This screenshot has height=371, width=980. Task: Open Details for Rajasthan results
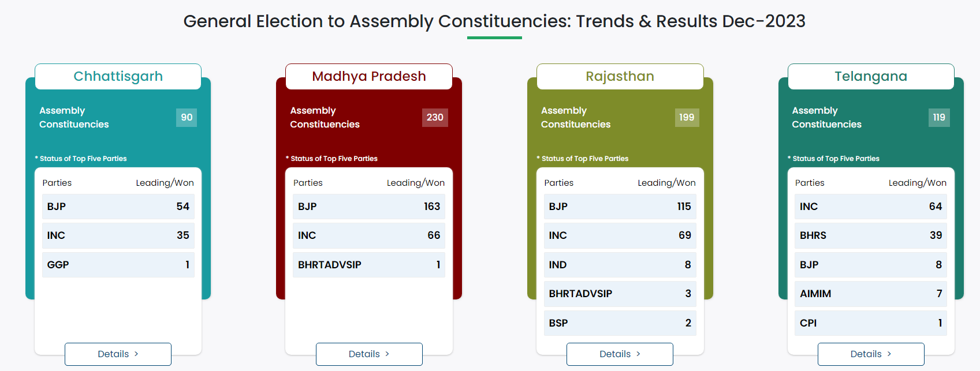pos(620,354)
